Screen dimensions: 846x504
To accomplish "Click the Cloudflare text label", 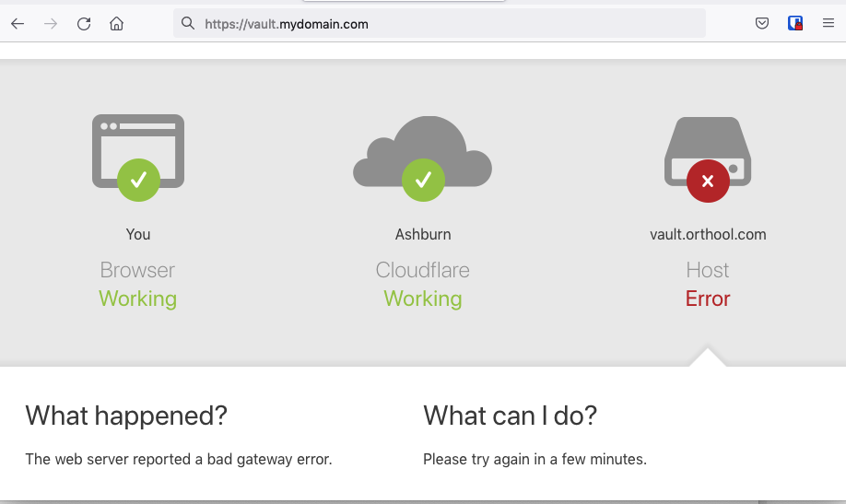I will coord(422,270).
